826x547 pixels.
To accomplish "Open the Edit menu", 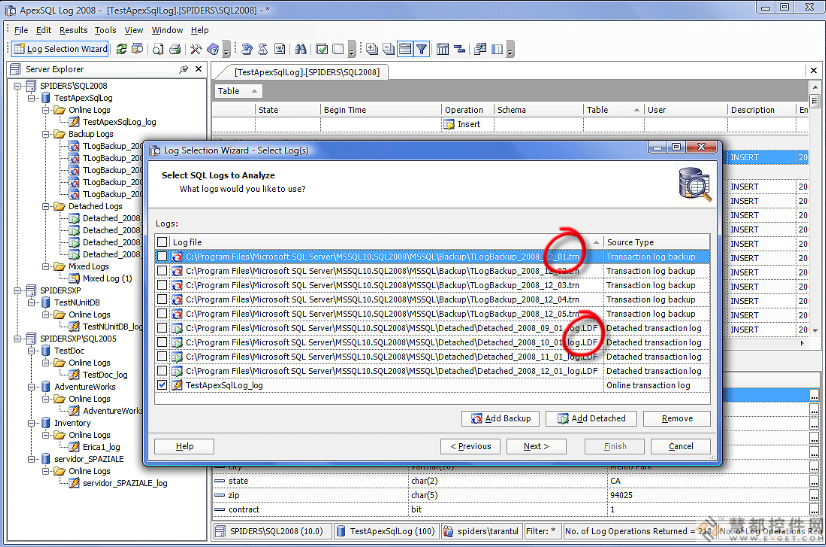I will pos(44,30).
